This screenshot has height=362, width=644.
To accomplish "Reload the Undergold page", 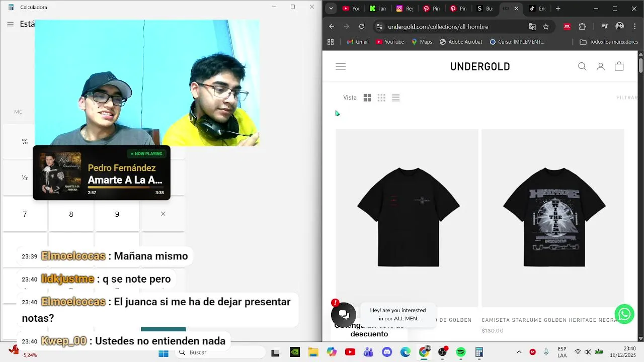I will tap(361, 27).
